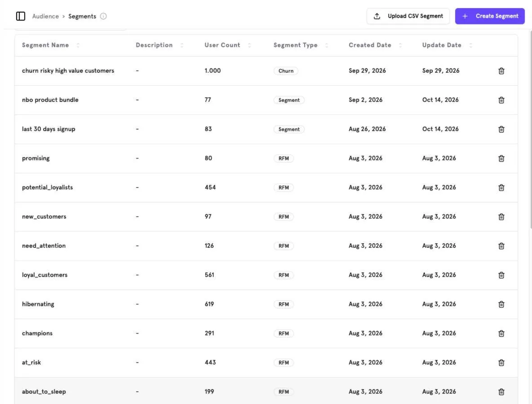Viewport: 532px width, 404px height.
Task: Click user count 619
Action: [209, 304]
